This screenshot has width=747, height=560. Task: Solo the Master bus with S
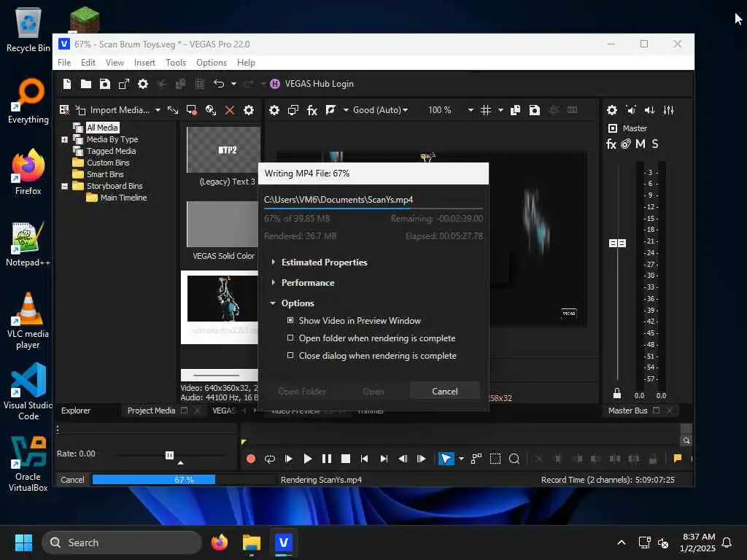tap(655, 144)
